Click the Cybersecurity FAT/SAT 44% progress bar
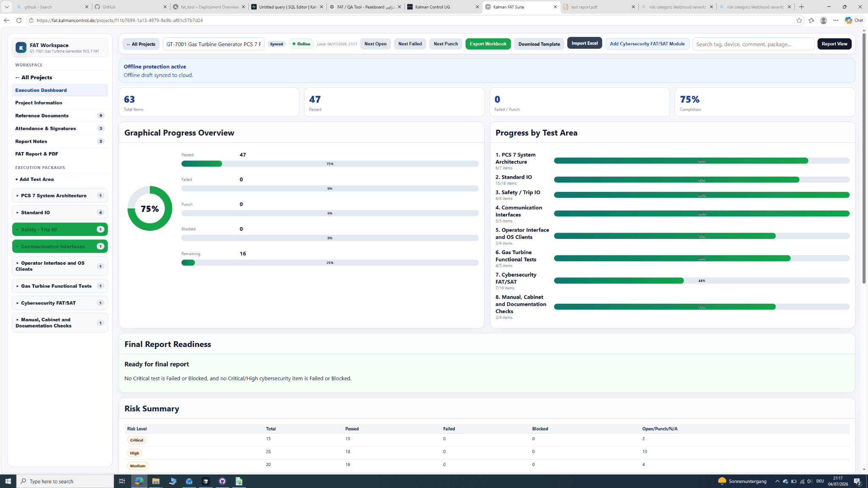Viewport: 868px width, 488px height. (x=701, y=281)
